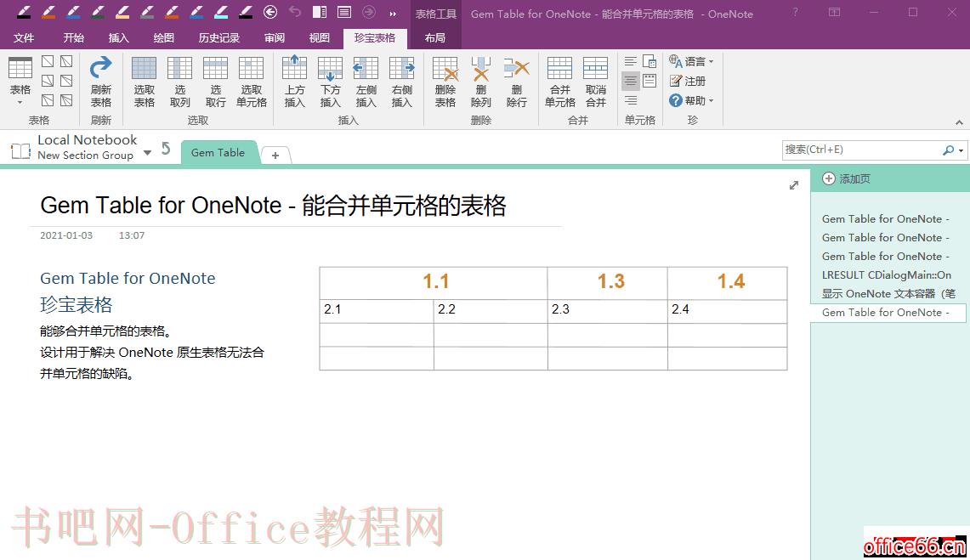
Task: Set cell alignment to right
Action: (631, 100)
